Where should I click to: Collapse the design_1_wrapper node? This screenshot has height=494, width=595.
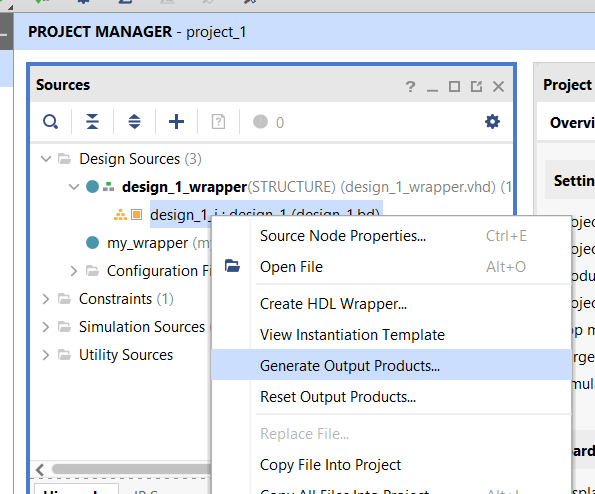[74, 187]
